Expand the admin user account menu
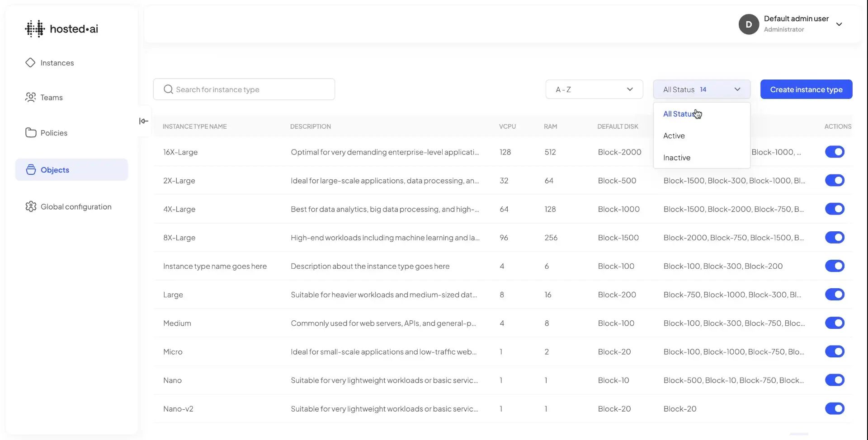Screen dimensions: 868x440 (840, 24)
